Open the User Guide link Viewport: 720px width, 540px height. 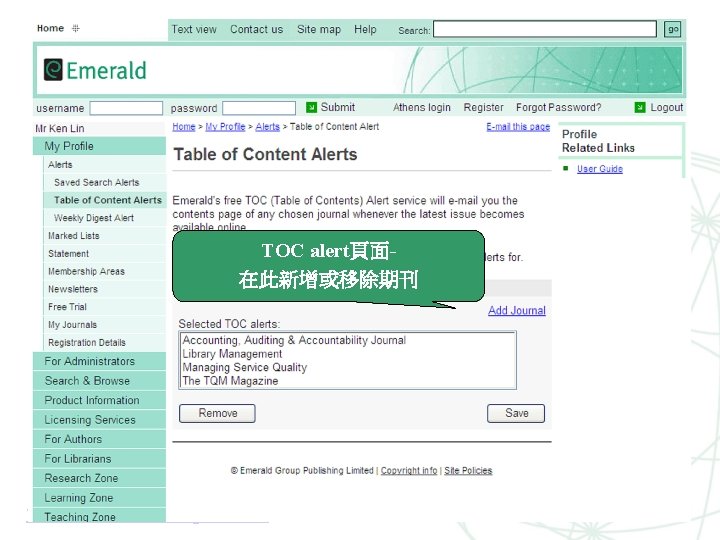click(600, 169)
